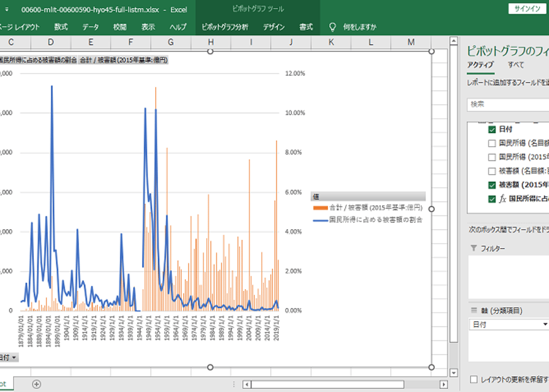Click the vertical scrollbar thumb
Screen dimensions: 549x392
(453, 194)
